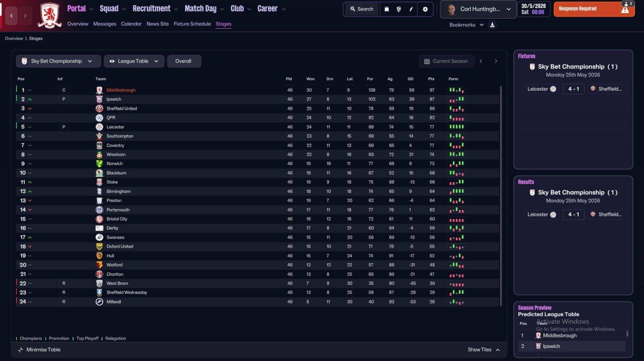Click the download icon beside Bookmarks
Screen dimensions: 644x361
[x=492, y=25]
